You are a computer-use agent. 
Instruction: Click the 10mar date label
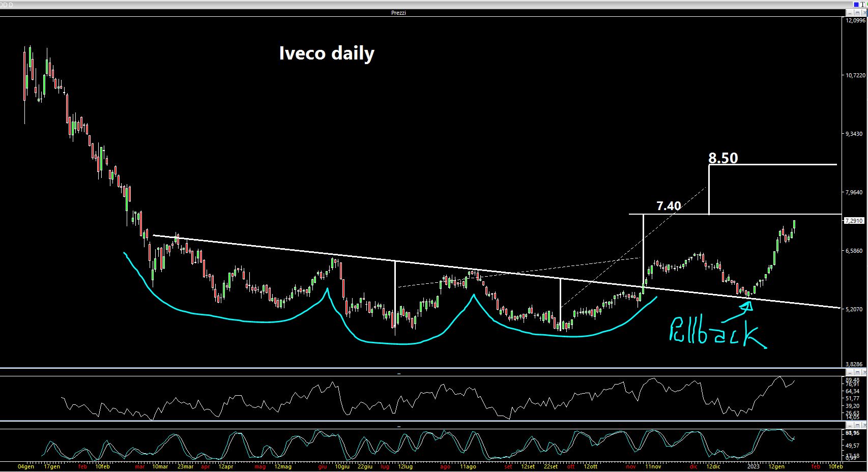(x=160, y=466)
